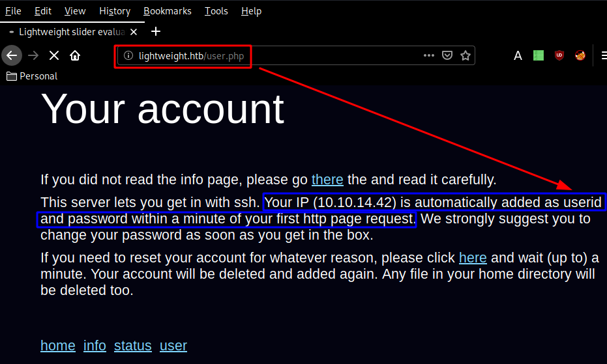Click the letter A extension icon
607x364 pixels.
point(518,55)
